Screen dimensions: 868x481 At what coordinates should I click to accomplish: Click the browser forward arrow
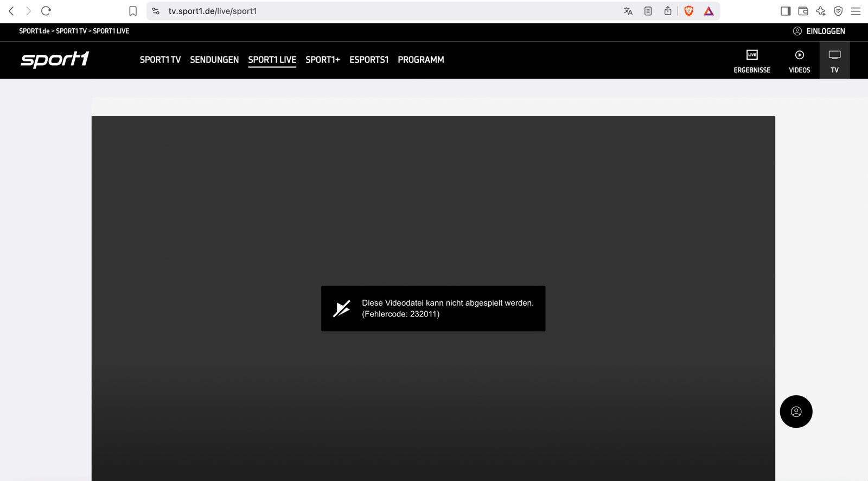28,11
